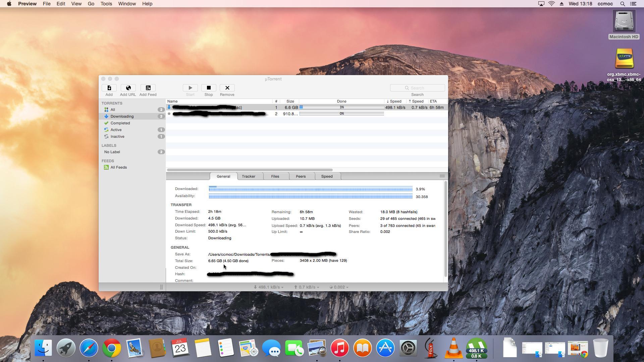Open the Folx icon in the Dock

pos(431,348)
